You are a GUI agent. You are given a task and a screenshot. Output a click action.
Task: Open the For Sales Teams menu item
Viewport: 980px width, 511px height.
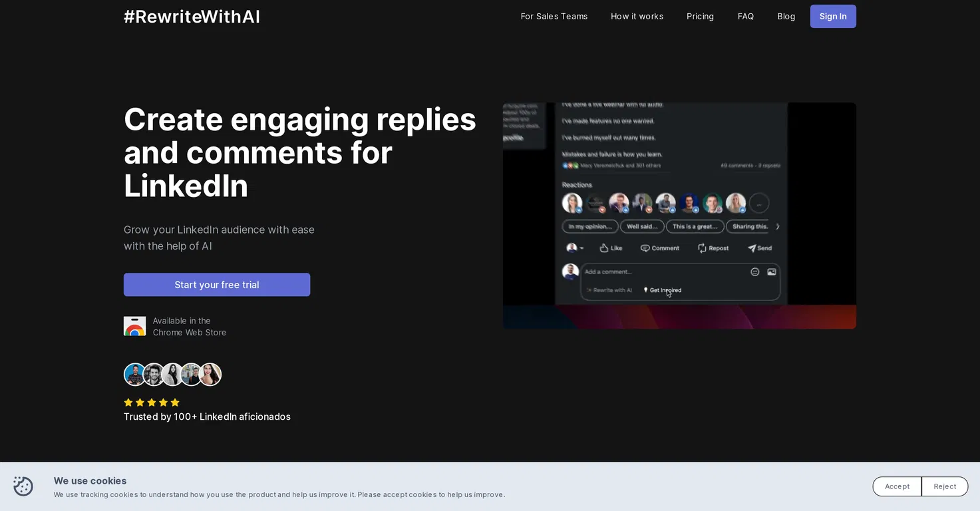coord(554,17)
